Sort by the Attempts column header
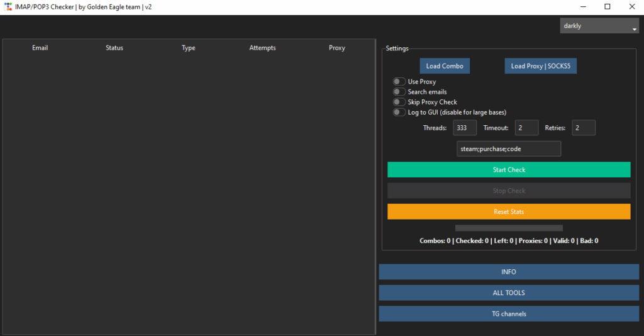Viewport: 644px width, 336px height. [x=262, y=48]
